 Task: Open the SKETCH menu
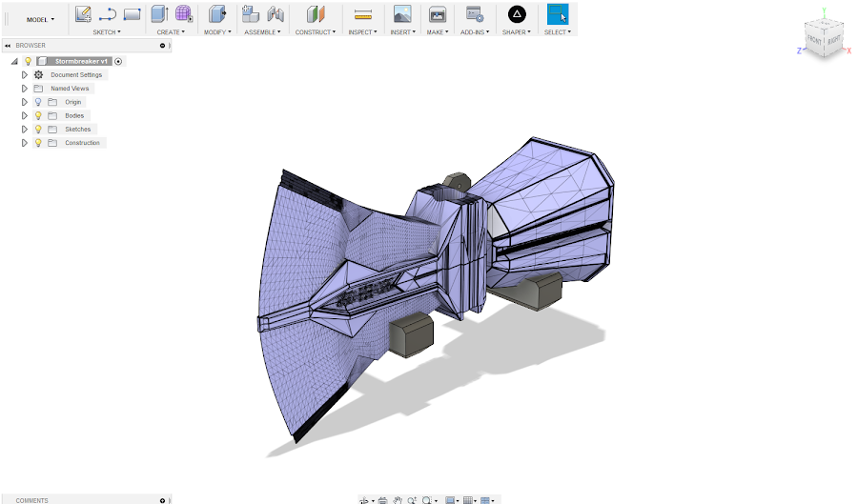tap(107, 32)
